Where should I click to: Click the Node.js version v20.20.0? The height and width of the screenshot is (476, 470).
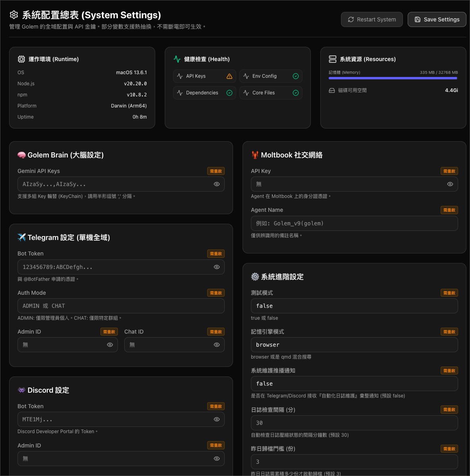pyautogui.click(x=135, y=84)
